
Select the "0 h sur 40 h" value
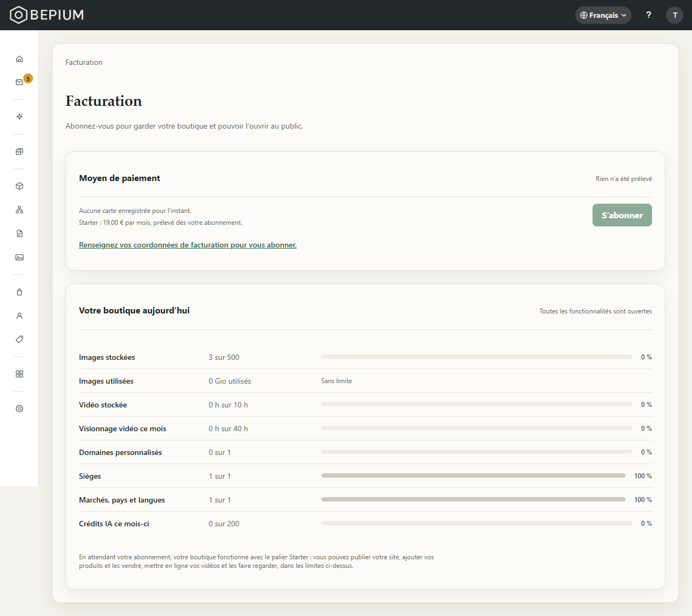pyautogui.click(x=228, y=428)
